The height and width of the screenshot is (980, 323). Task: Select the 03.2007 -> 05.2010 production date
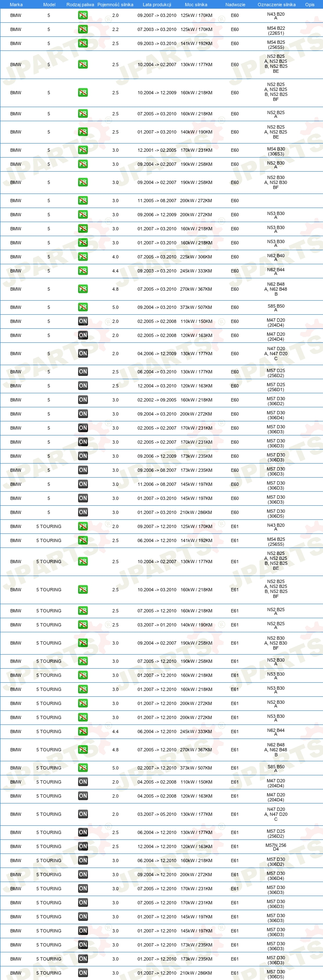(157, 814)
